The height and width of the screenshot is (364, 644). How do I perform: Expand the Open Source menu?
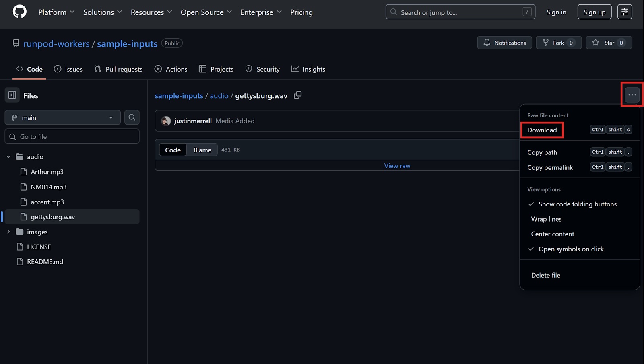coord(206,12)
